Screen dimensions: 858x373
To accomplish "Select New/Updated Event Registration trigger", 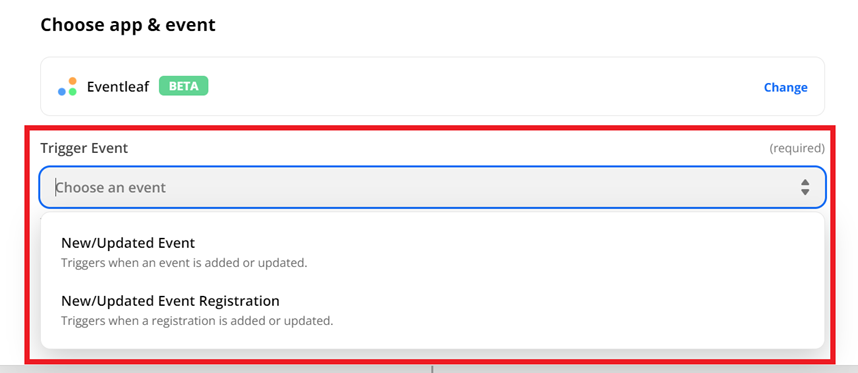I will (432, 310).
